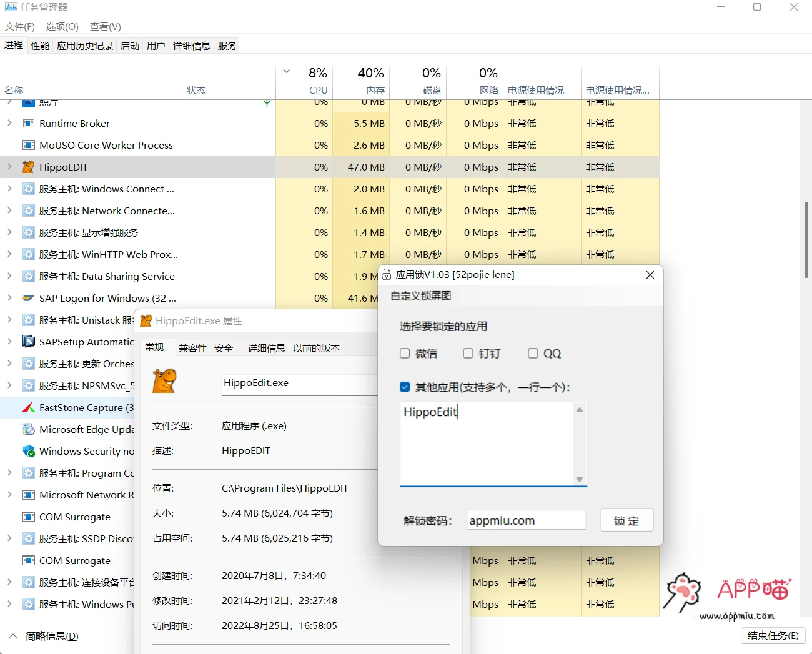Image resolution: width=812 pixels, height=654 pixels.
Task: Click the gear icon for 服务主机: Program Co
Action: point(28,473)
